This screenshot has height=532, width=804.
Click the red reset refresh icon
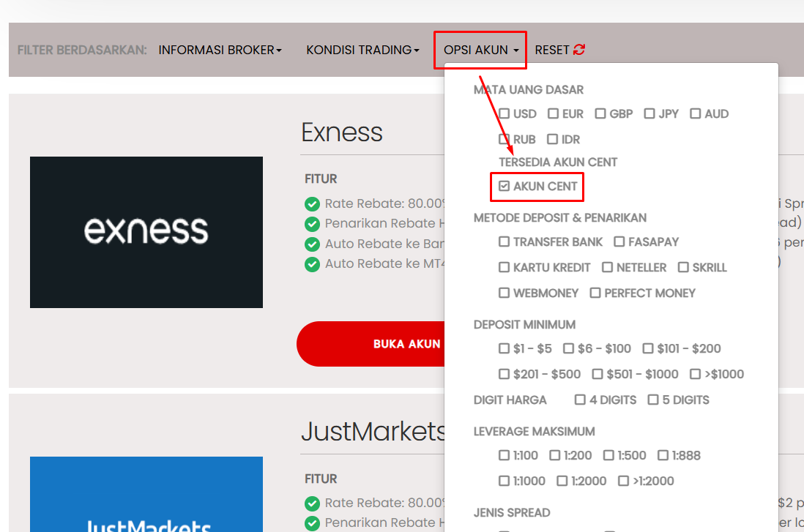[x=579, y=50]
